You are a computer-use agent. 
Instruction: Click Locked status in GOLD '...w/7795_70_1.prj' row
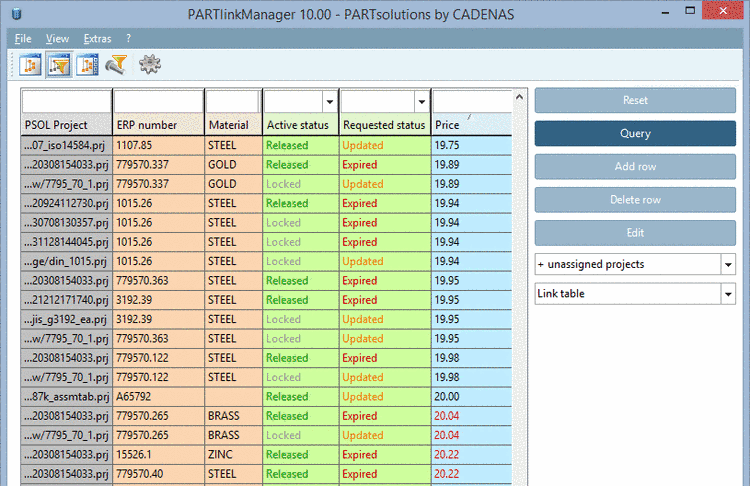click(x=301, y=184)
